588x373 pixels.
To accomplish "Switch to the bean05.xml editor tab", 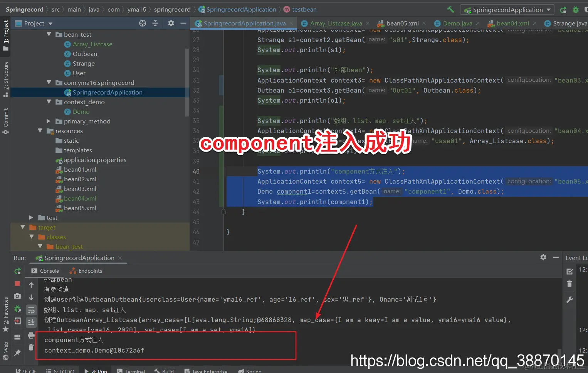I will pos(402,23).
